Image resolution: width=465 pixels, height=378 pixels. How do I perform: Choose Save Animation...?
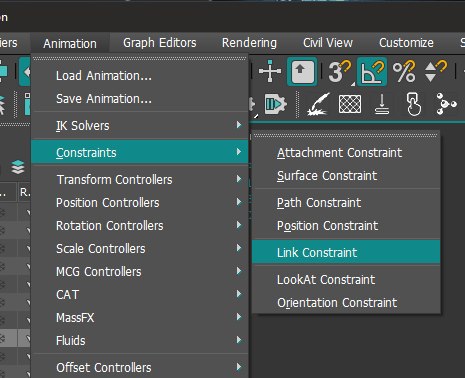coord(140,99)
